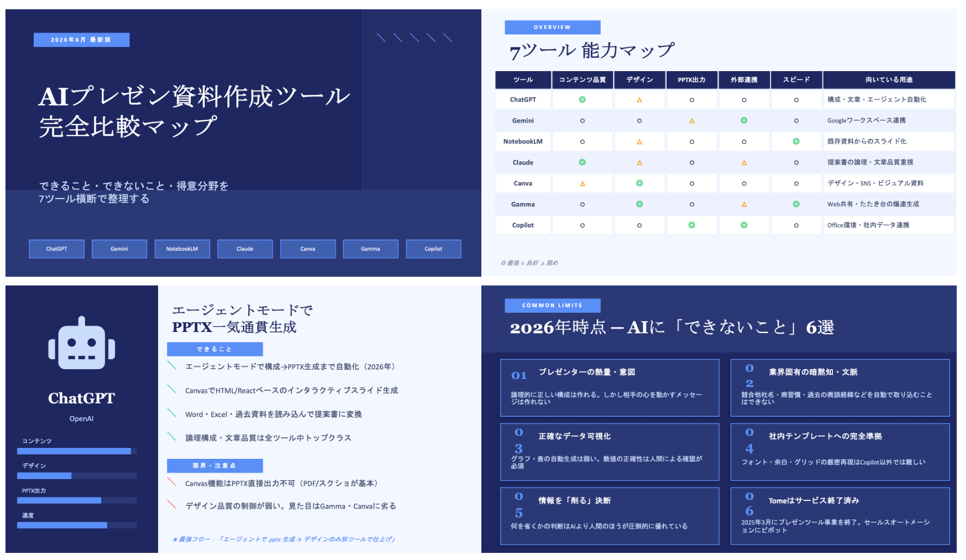Click the 速度 progress bar
Image resolution: width=966 pixels, height=560 pixels.
click(77, 525)
